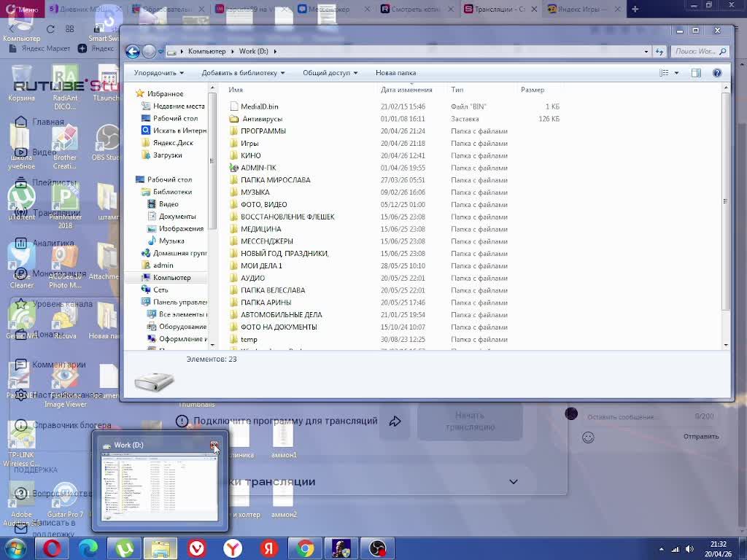Select Документы library in navigation pane
747x560 pixels.
point(177,216)
